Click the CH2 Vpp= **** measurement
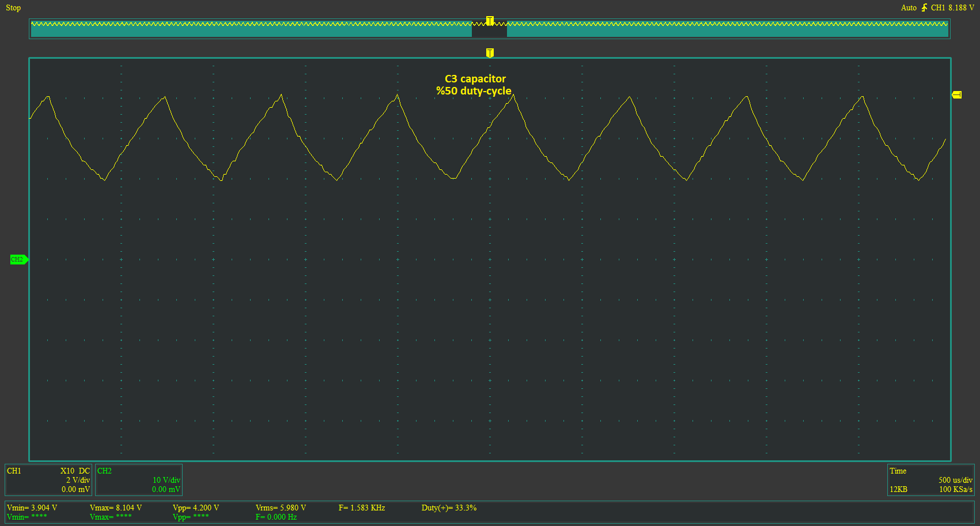Image resolution: width=980 pixels, height=526 pixels. point(191,517)
